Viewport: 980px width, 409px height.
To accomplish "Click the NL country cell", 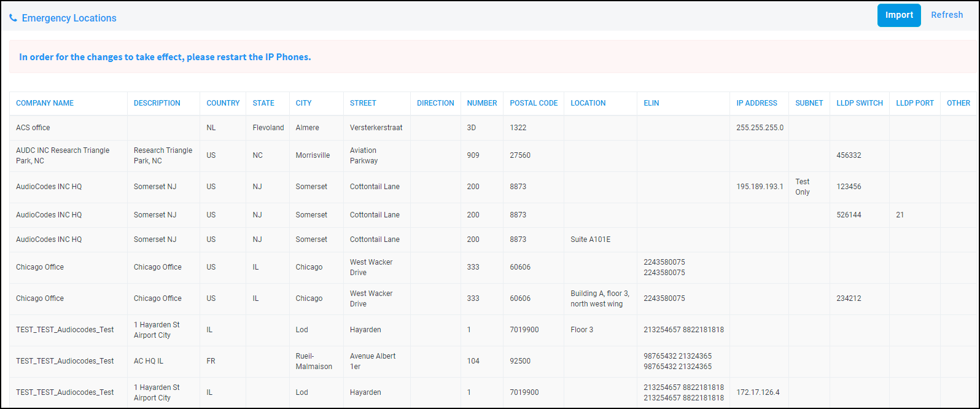I will point(211,128).
